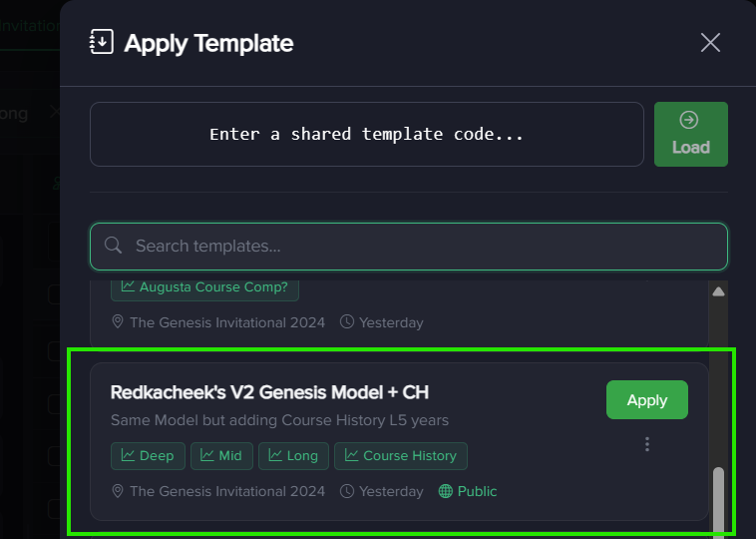
Task: Click the Invitation tab behind the dialog
Action: coord(30,25)
